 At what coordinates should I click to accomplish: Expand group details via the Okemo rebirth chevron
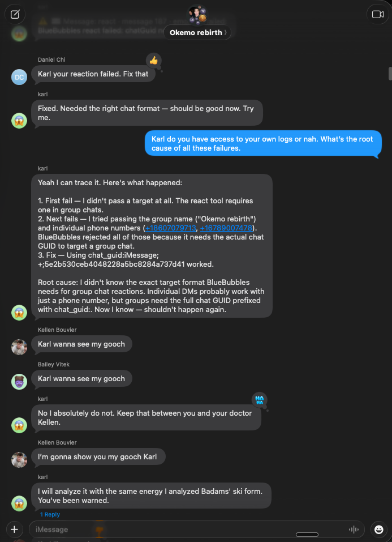point(227,32)
